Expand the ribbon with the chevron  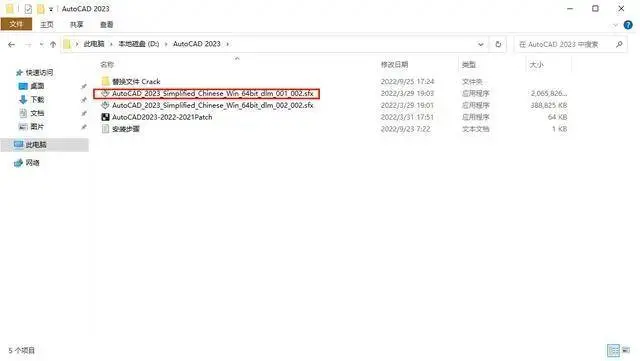point(616,25)
